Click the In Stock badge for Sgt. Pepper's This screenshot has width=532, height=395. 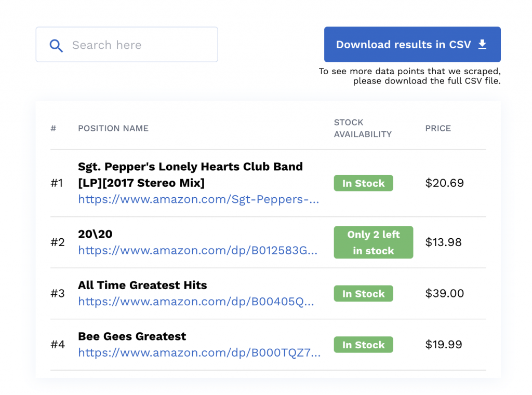click(363, 183)
